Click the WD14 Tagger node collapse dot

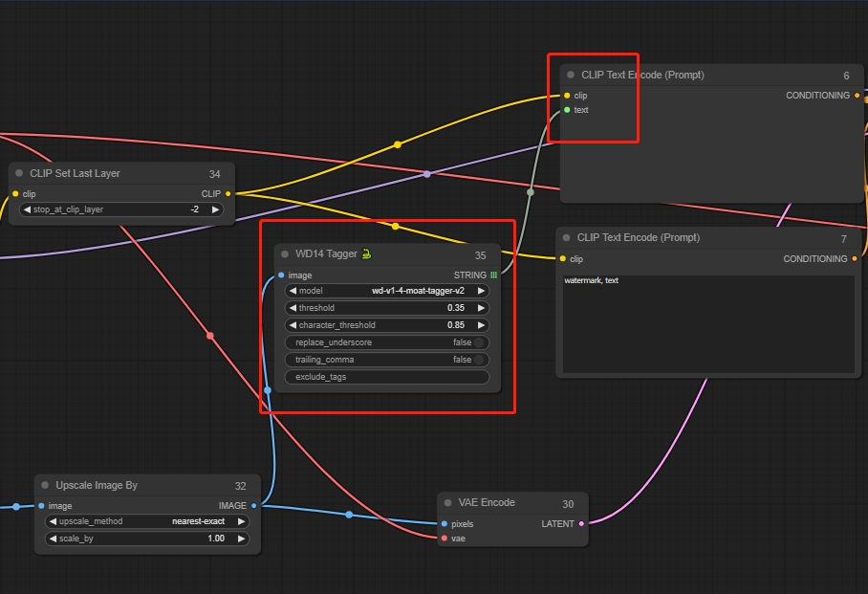tap(285, 254)
